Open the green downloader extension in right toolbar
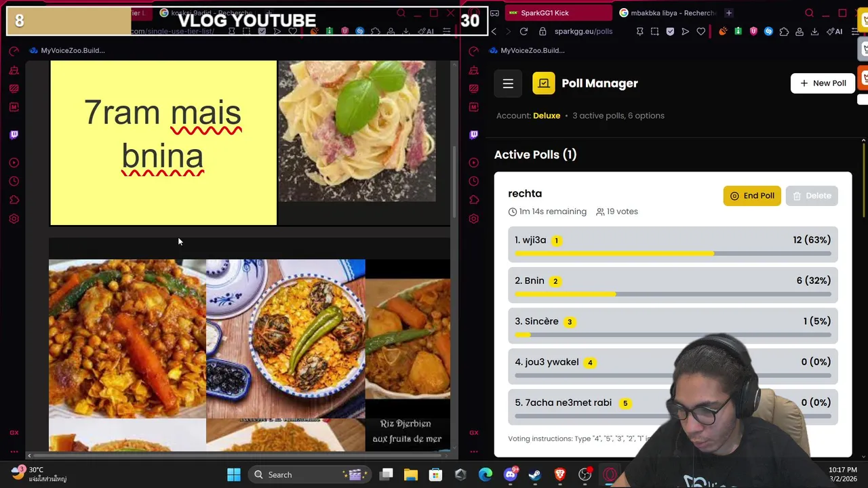868x488 pixels. tap(738, 31)
